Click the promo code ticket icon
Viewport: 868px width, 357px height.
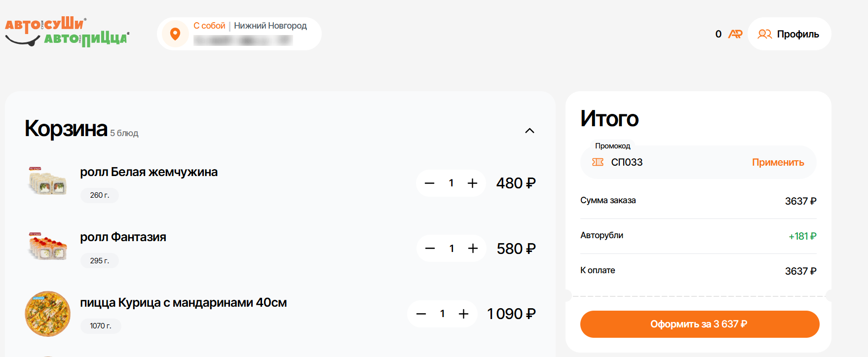pos(598,162)
